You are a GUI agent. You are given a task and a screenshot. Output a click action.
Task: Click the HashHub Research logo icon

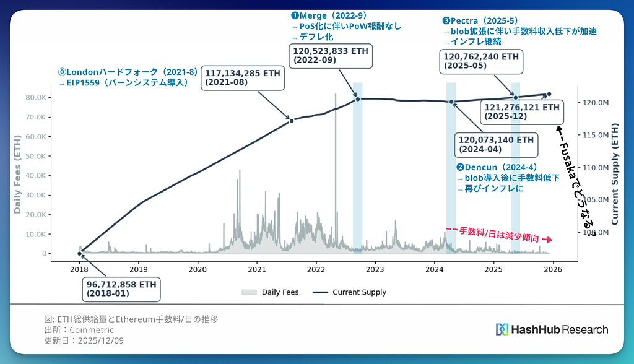click(x=502, y=329)
